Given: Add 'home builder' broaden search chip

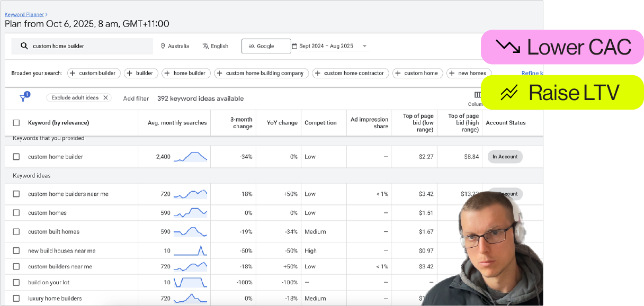Looking at the screenshot, I should click(x=186, y=73).
